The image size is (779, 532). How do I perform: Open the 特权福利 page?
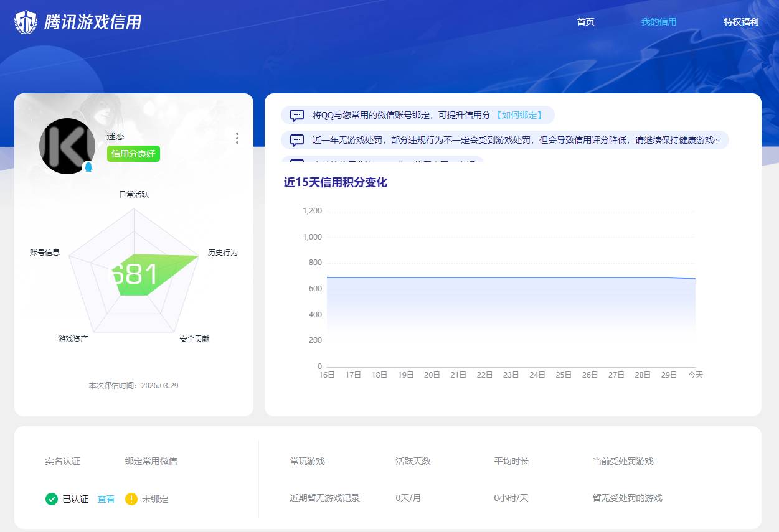tap(741, 22)
